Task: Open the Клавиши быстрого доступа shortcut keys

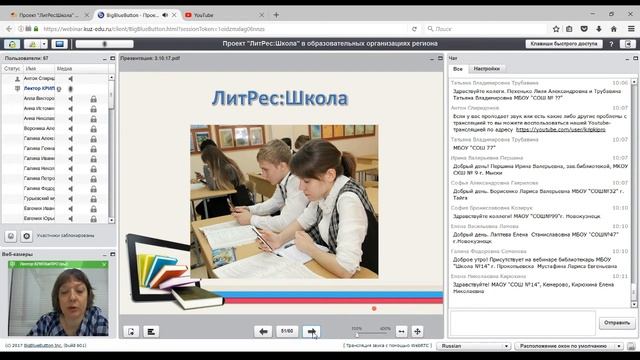Action: point(564,44)
